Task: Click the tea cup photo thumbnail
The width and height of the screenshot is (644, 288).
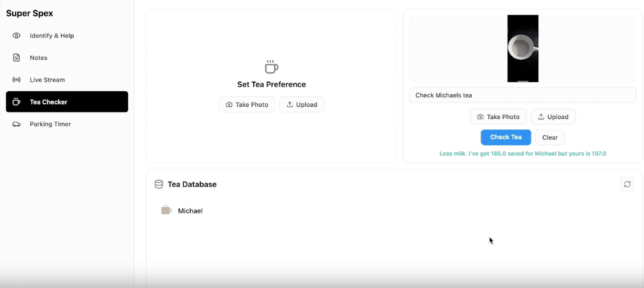Action: (522, 48)
